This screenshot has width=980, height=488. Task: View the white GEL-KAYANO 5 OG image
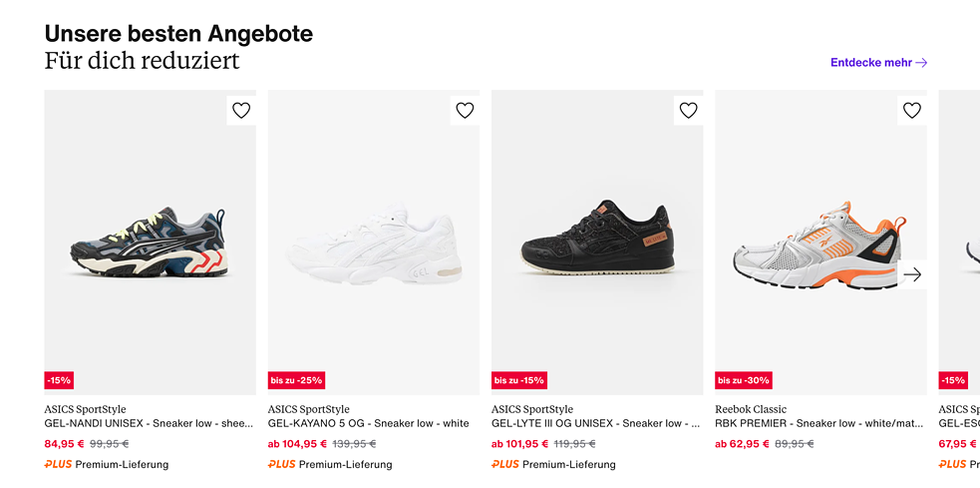373,244
